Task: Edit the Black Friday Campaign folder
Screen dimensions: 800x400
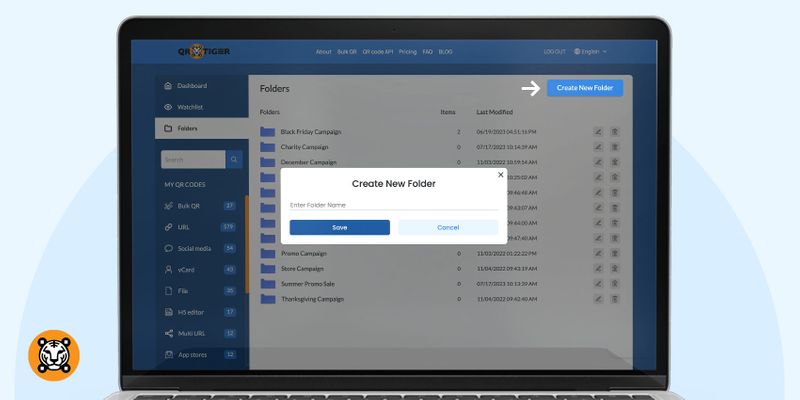Action: tap(598, 132)
